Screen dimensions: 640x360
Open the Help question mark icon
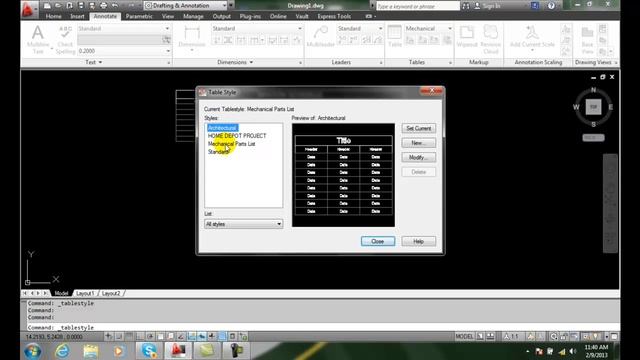point(551,6)
